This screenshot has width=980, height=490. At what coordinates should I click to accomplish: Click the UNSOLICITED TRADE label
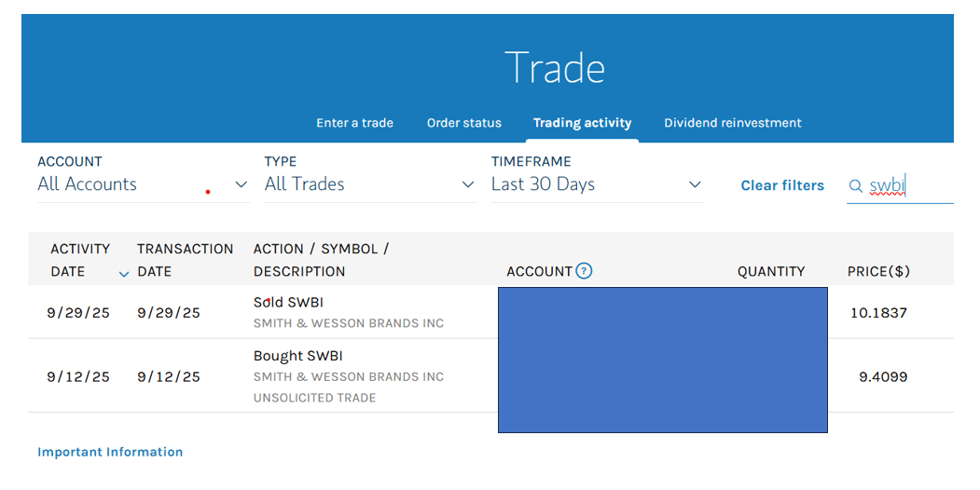click(x=314, y=398)
